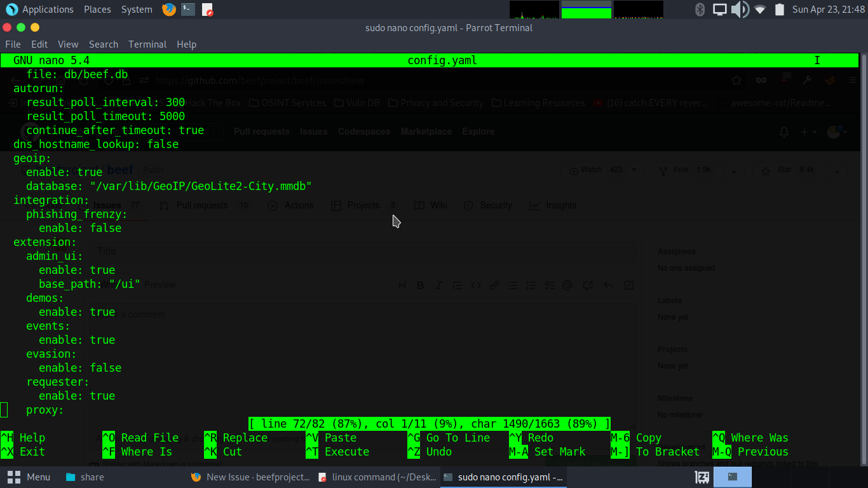Switch to the Preview tab
Screen dimensions: 868x488
coord(160,284)
